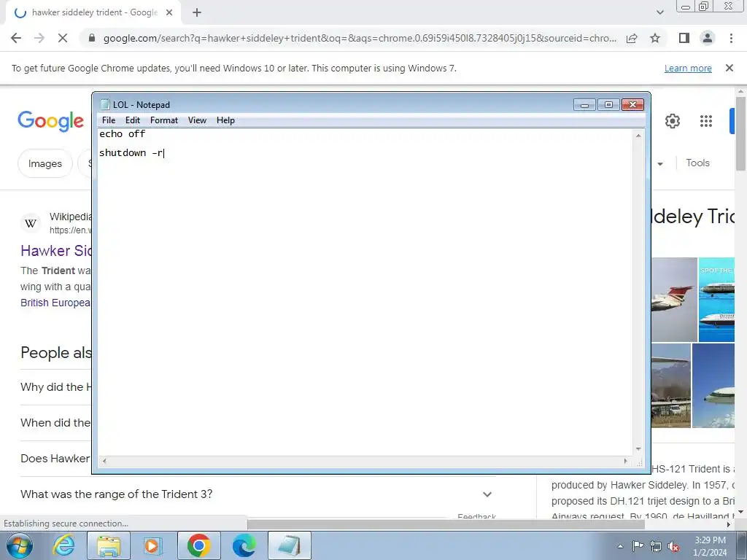Follow the British European link
747x560 pixels.
(55, 303)
